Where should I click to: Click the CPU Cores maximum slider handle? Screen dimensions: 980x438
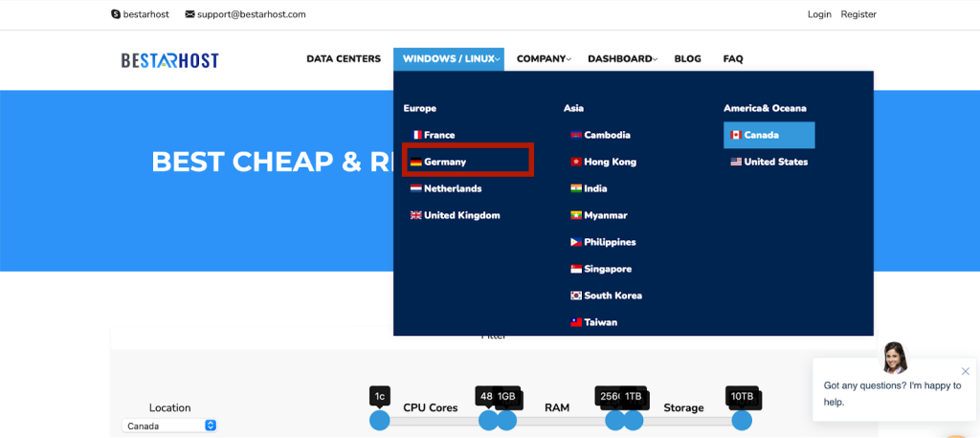pyautogui.click(x=488, y=421)
